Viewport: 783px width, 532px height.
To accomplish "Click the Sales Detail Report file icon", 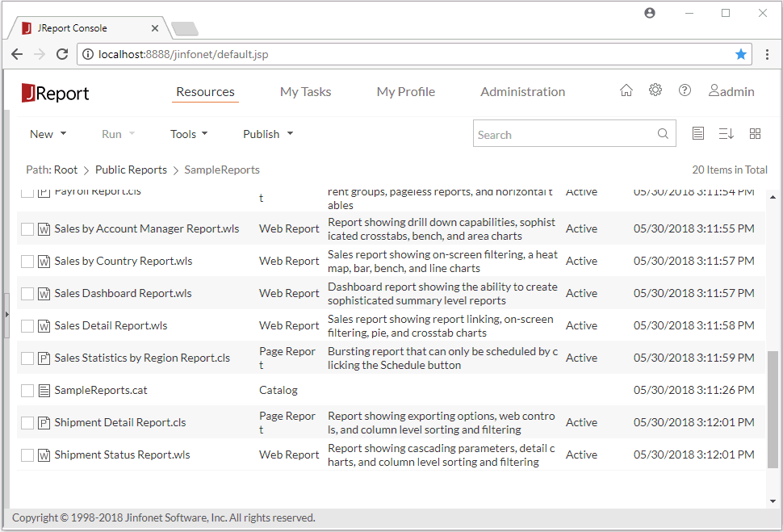I will click(44, 326).
